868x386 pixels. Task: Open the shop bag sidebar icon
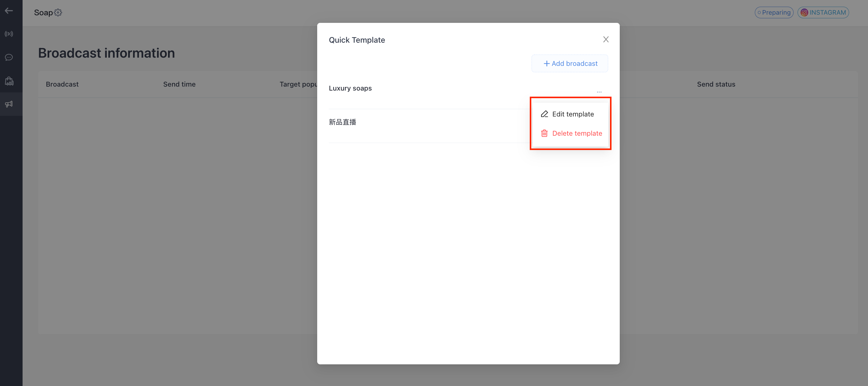click(9, 81)
